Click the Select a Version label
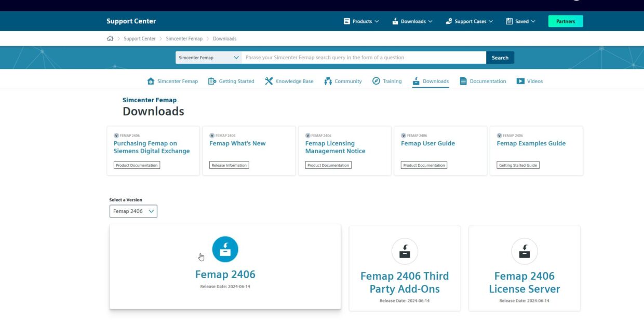Screen dimensions: 644x327 [126, 200]
